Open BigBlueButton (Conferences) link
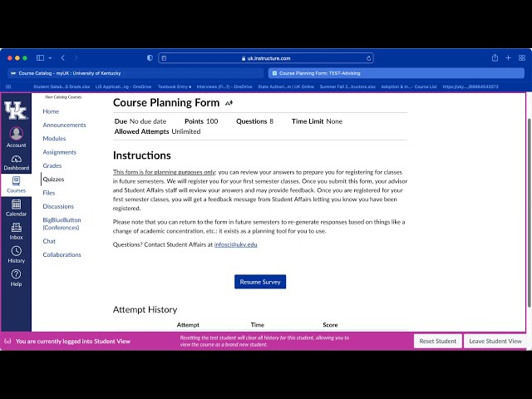532x399 pixels. pos(62,224)
